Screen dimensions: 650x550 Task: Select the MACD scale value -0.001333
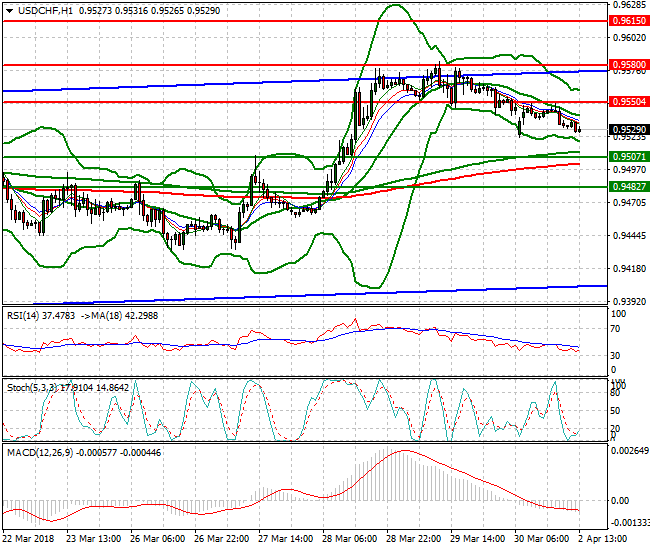pyautogui.click(x=630, y=522)
